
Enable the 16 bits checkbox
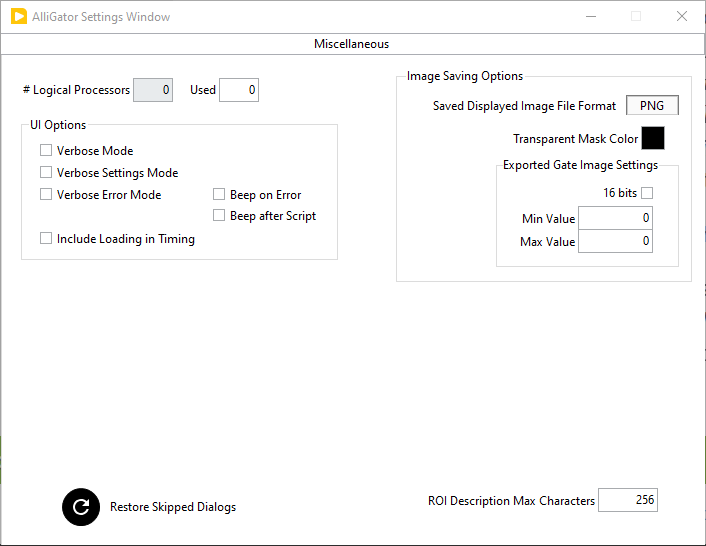tap(647, 193)
